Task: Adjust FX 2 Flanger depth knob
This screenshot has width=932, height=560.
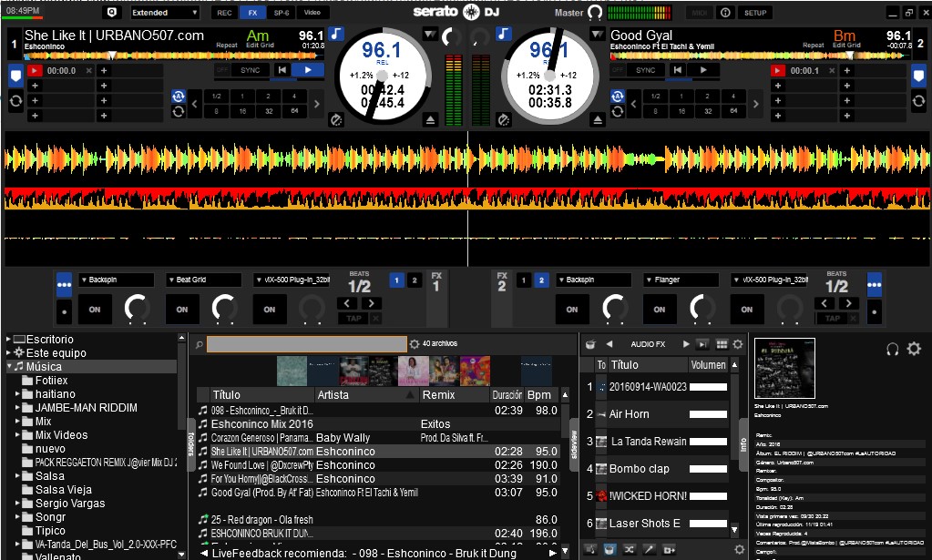Action: tap(702, 309)
